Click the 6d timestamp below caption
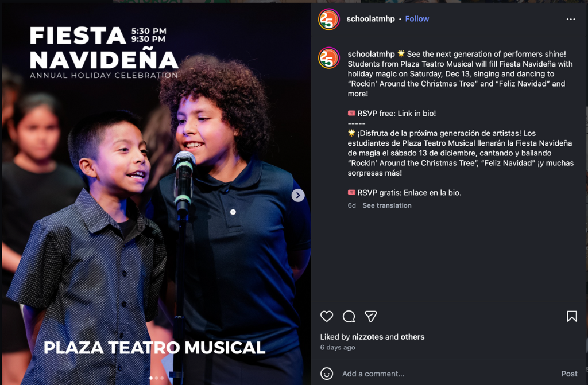Viewport: 588px width, 385px height. tap(351, 205)
